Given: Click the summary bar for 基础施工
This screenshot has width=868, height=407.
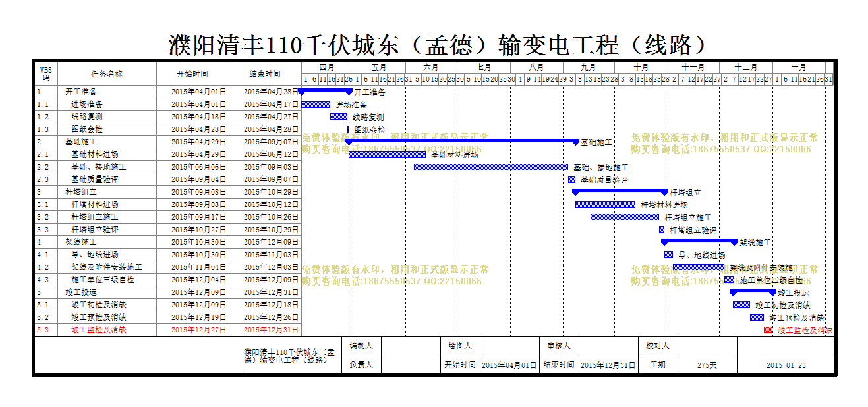Looking at the screenshot, I should point(463,141).
